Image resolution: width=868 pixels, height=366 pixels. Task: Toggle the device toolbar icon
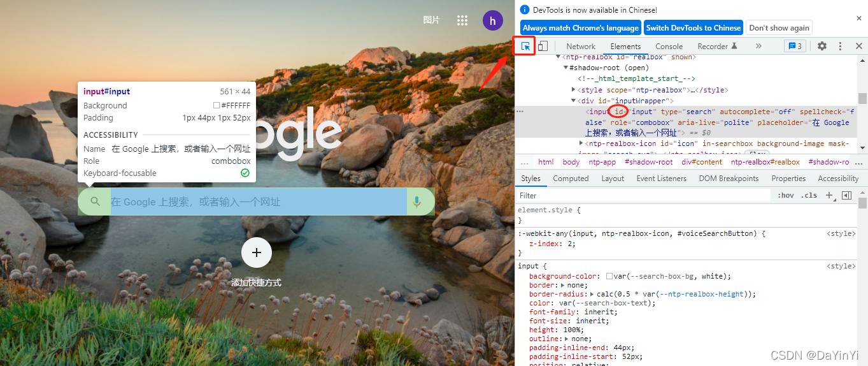point(543,46)
